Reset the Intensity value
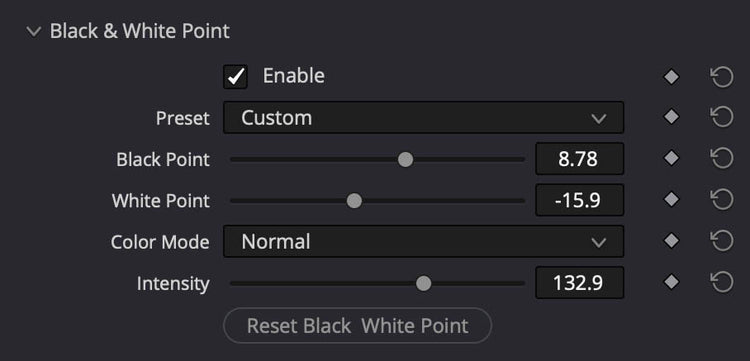Viewport: 750px width, 361px height. (722, 282)
